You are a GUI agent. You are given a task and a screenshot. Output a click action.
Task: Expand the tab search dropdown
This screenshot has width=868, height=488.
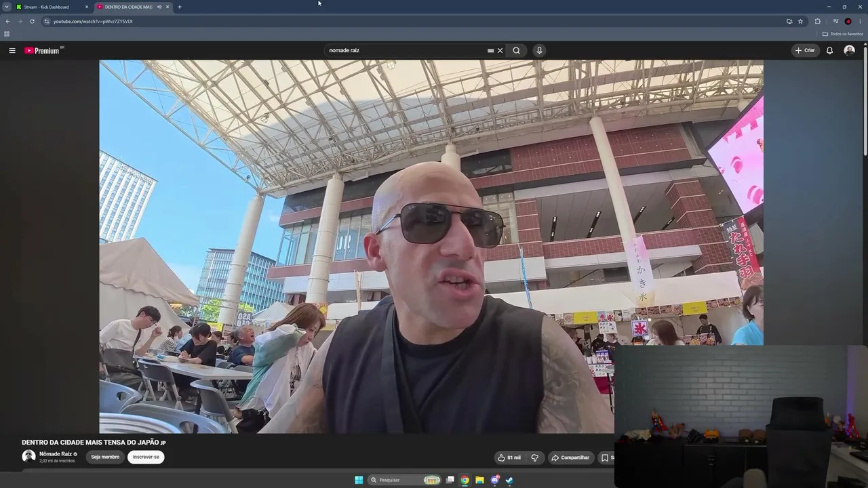(x=7, y=7)
